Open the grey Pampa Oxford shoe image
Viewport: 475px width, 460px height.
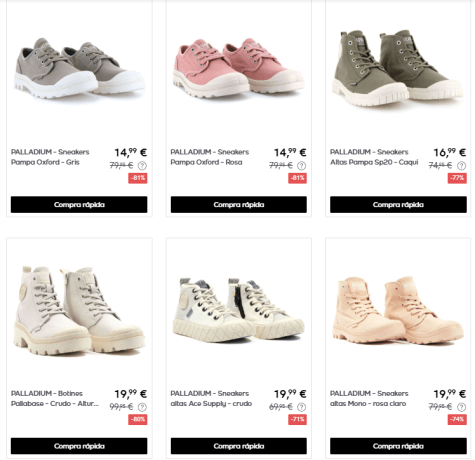click(79, 68)
